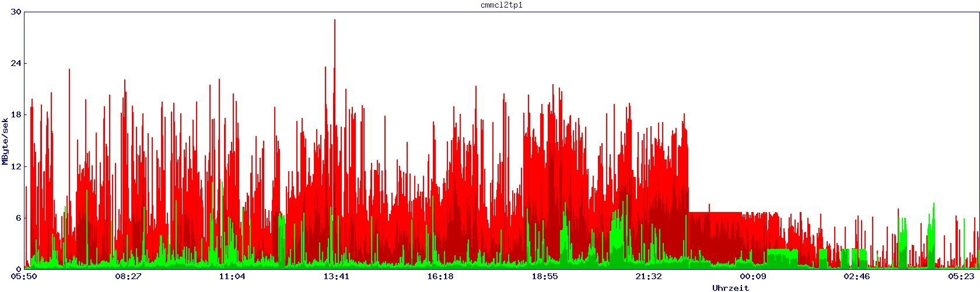980x292 pixels.
Task: Select the 21:32 time marker
Action: [x=649, y=276]
